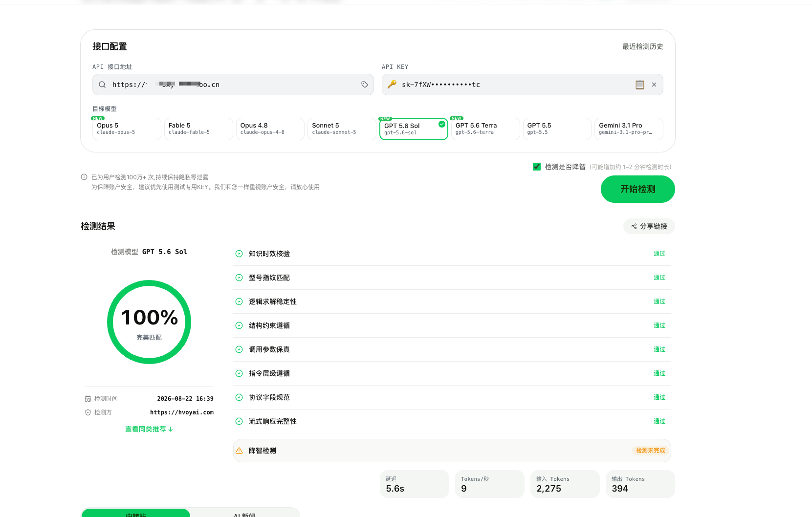Click the 输入 Tokens 2,275 stat card

tap(565, 484)
